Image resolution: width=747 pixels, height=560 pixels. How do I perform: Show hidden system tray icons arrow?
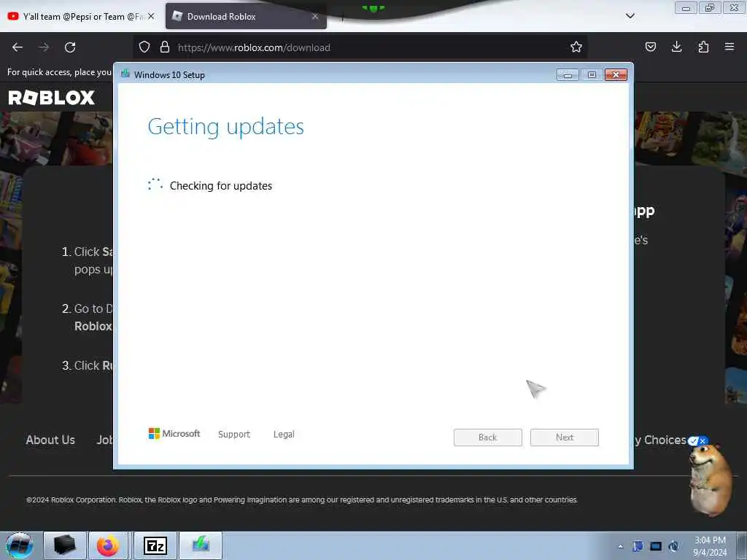620,546
